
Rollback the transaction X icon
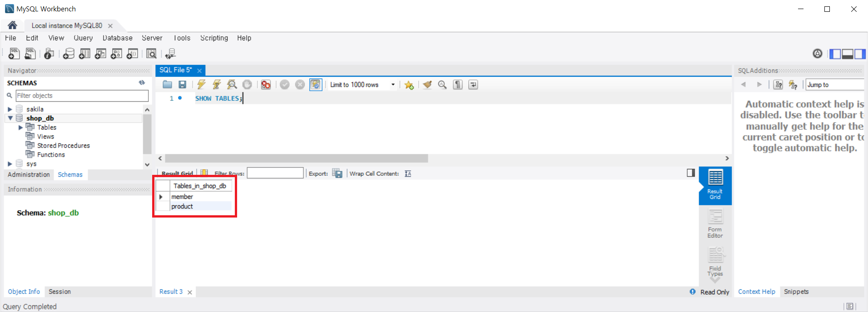(300, 84)
